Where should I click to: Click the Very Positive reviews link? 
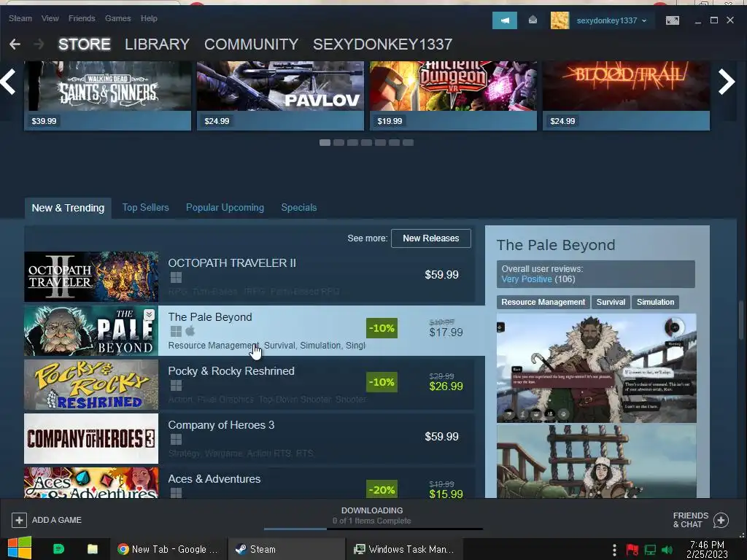click(527, 279)
